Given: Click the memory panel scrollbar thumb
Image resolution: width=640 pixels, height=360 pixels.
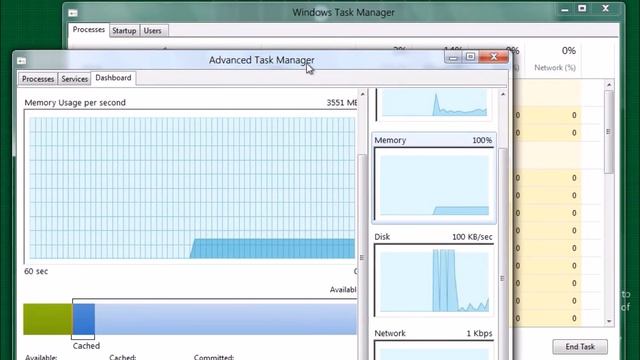Looking at the screenshot, I should [362, 257].
